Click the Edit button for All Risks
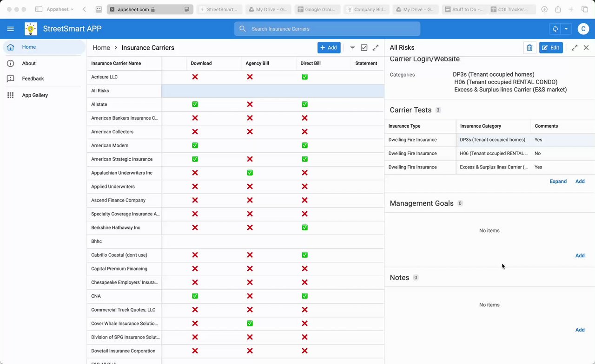 pyautogui.click(x=551, y=48)
